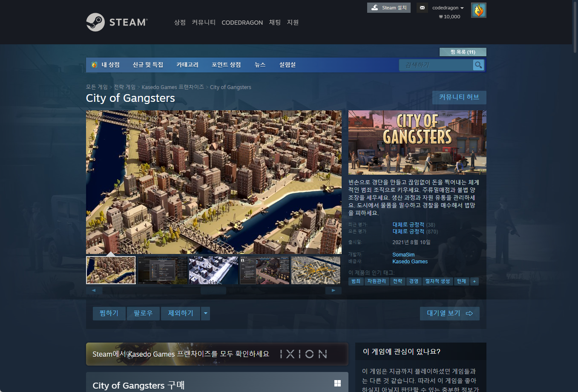Click the main city screenshot image
578x392 pixels.
click(x=214, y=182)
